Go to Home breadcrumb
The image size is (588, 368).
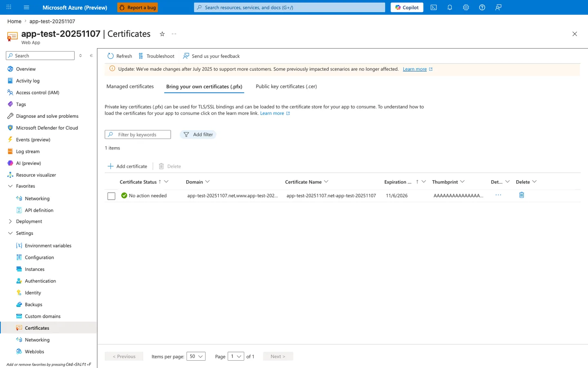click(14, 21)
